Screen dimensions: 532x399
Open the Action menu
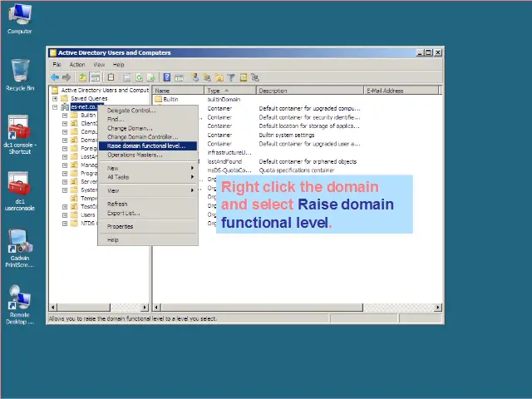77,65
